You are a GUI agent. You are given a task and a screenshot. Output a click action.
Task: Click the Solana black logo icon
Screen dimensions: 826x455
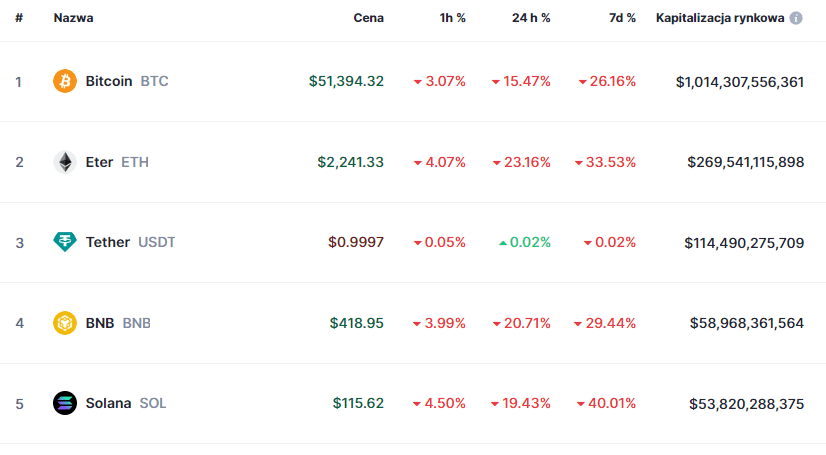point(65,403)
